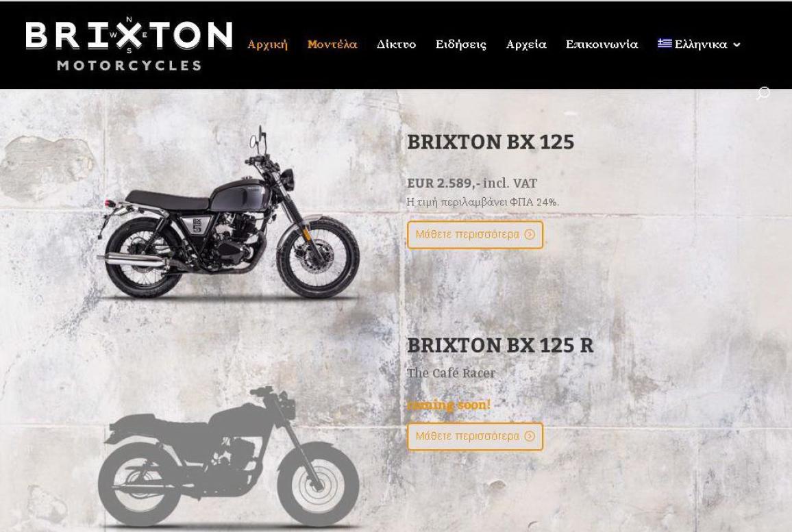Click the Greek flag icon

[x=664, y=44]
